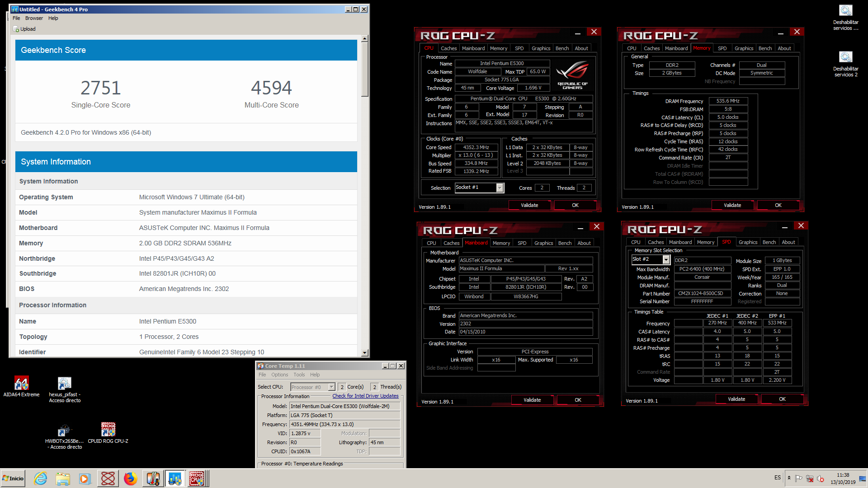
Task: Minimize the SPD CPU-Z window
Action: pyautogui.click(x=784, y=227)
